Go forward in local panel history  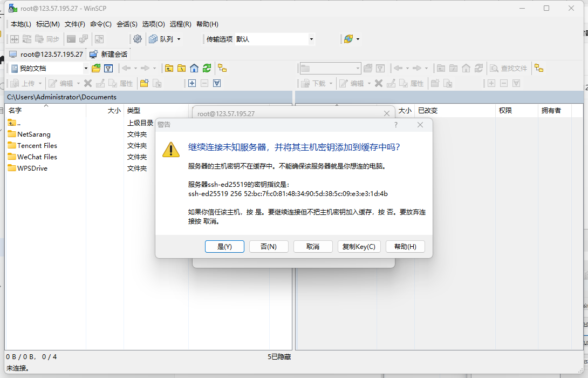pos(145,69)
